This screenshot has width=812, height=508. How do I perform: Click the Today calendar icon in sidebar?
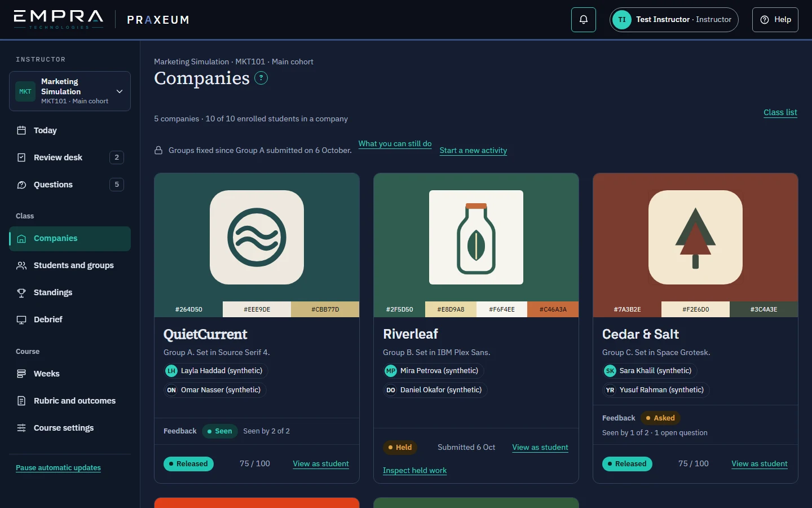(21, 130)
